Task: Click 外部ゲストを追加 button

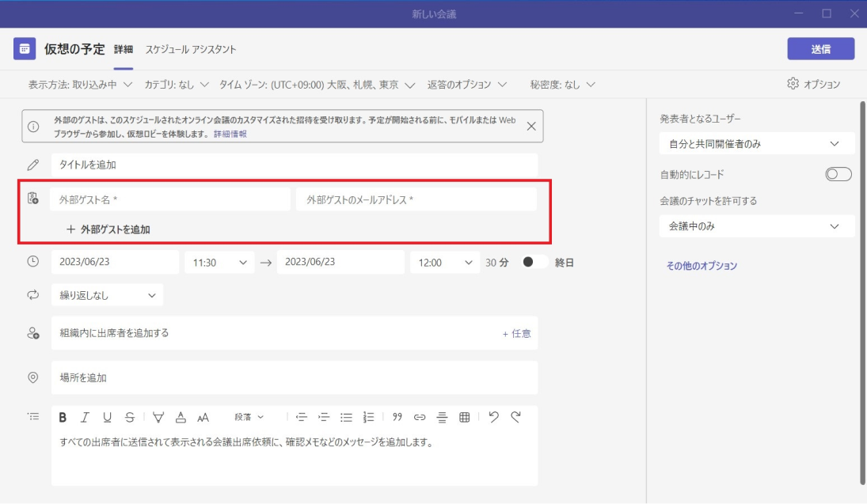Action: pyautogui.click(x=108, y=229)
